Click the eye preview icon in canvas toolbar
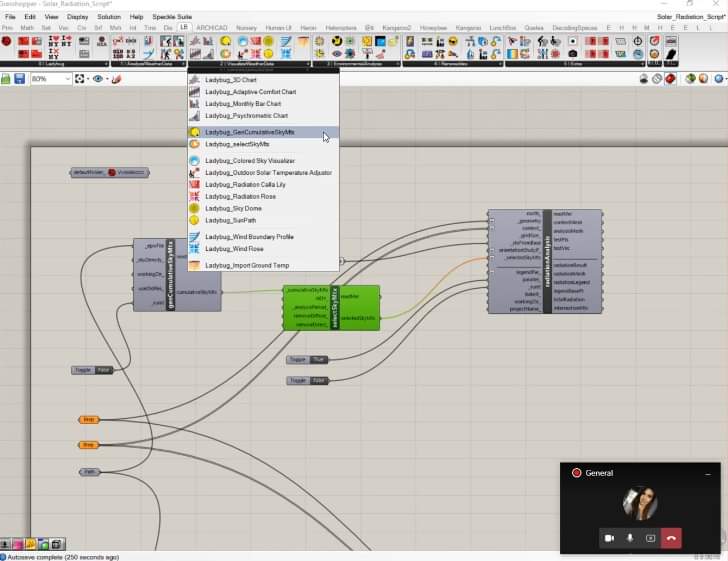This screenshot has height=561, width=728. click(x=100, y=79)
